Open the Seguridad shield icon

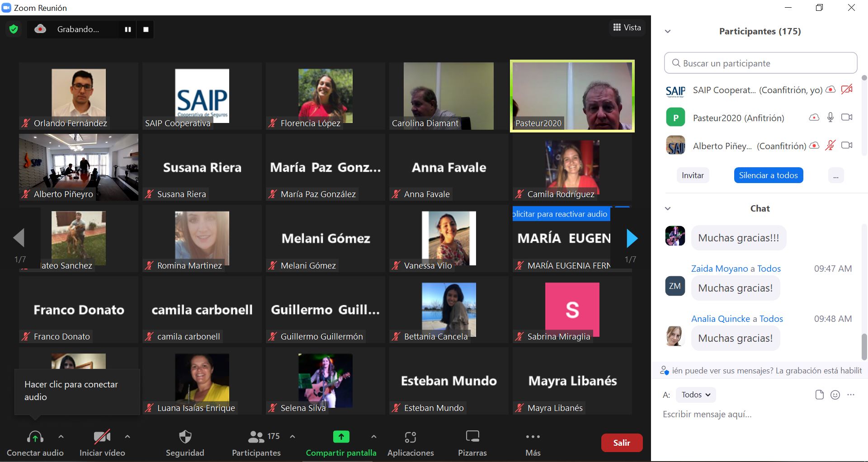(185, 437)
